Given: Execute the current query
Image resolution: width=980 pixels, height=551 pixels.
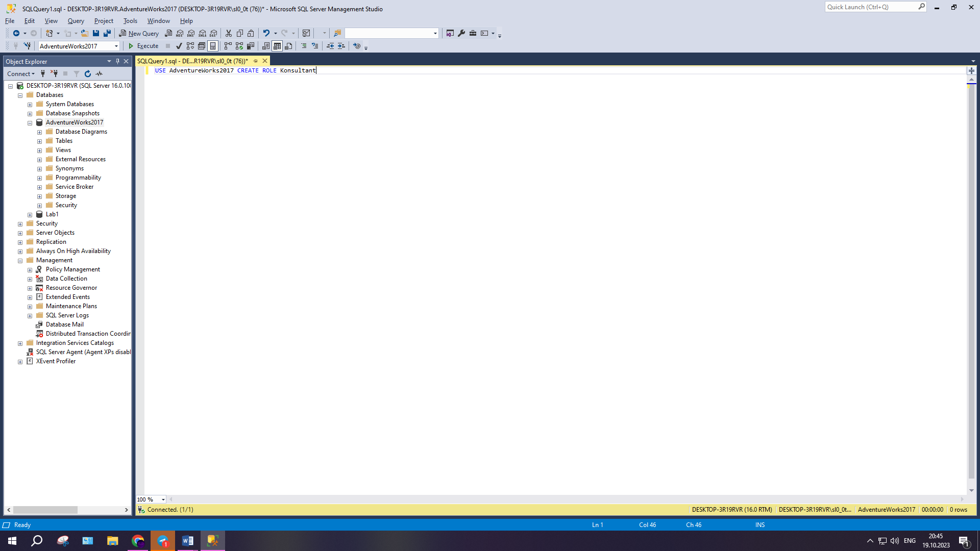Looking at the screenshot, I should (143, 46).
